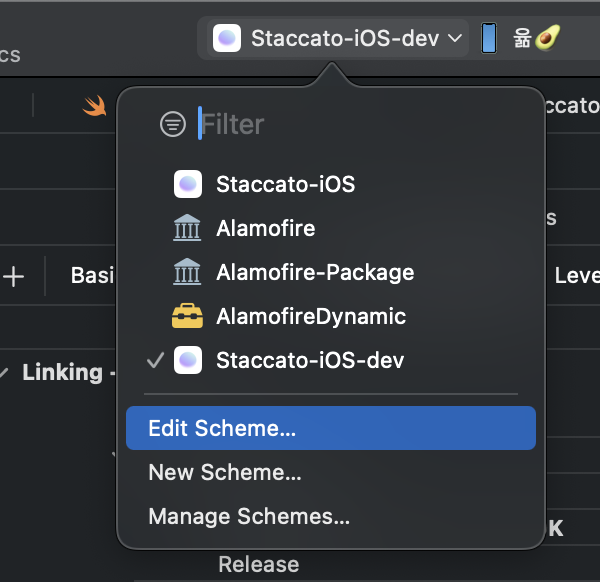Click the AlamofireDynamic toolbox icon

(187, 316)
